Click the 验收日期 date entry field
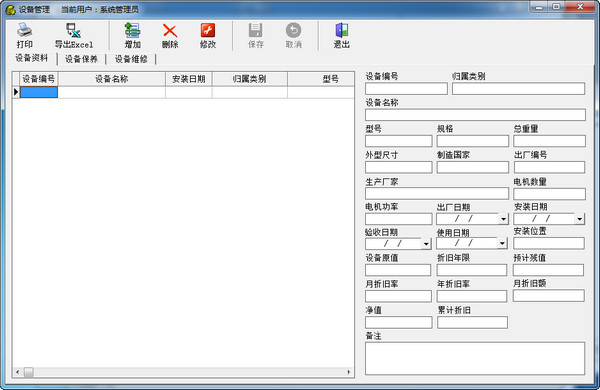The image size is (600, 390). click(393, 243)
